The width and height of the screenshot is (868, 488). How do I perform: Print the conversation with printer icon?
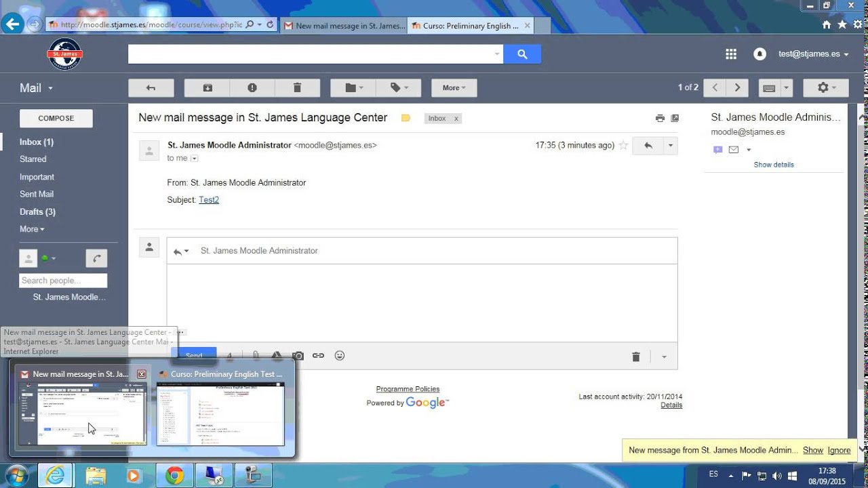pyautogui.click(x=660, y=118)
